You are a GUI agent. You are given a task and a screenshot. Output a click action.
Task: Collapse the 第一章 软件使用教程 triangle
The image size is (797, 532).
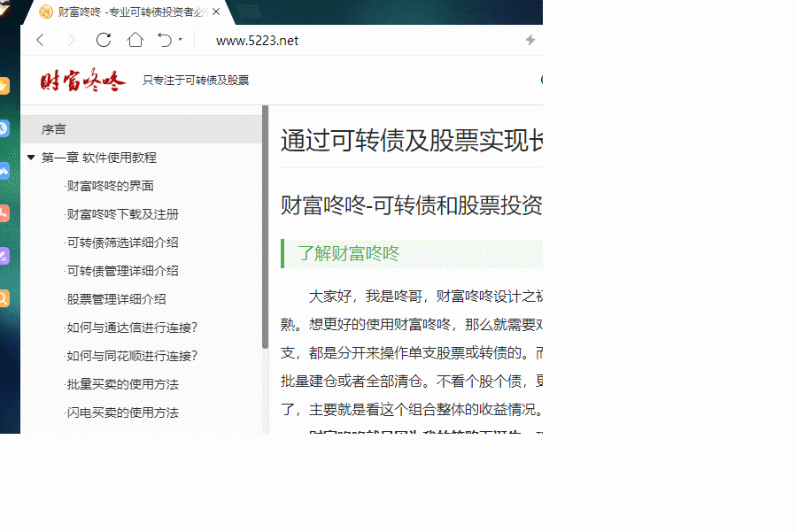click(31, 158)
